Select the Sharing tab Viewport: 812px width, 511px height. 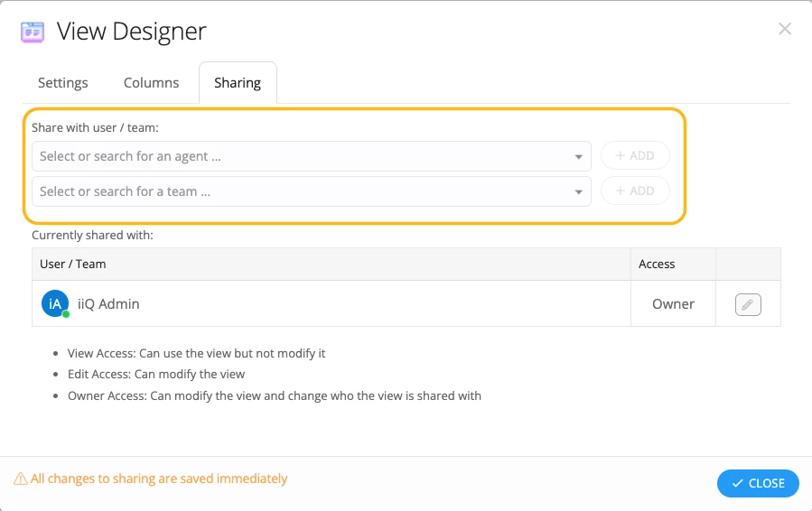[238, 83]
